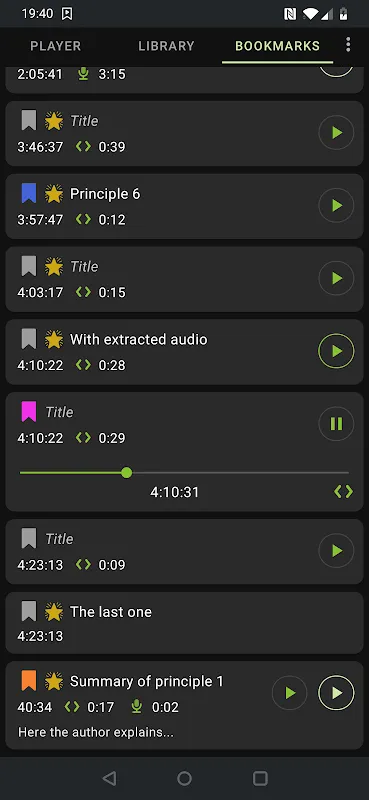The height and width of the screenshot is (800, 369).
Task: Play voice note on Summary of principle 1
Action: tap(289, 693)
